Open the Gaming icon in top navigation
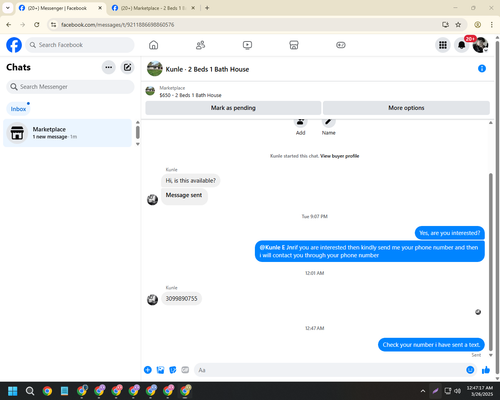 (341, 45)
